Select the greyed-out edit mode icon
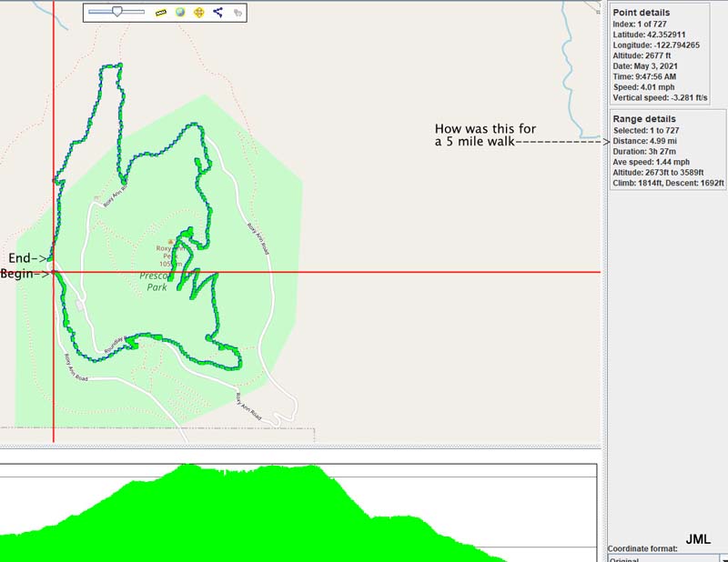The height and width of the screenshot is (562, 728). tap(238, 13)
